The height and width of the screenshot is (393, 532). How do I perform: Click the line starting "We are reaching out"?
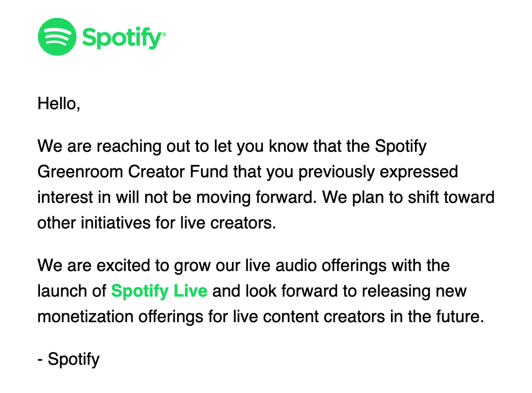coord(232,146)
